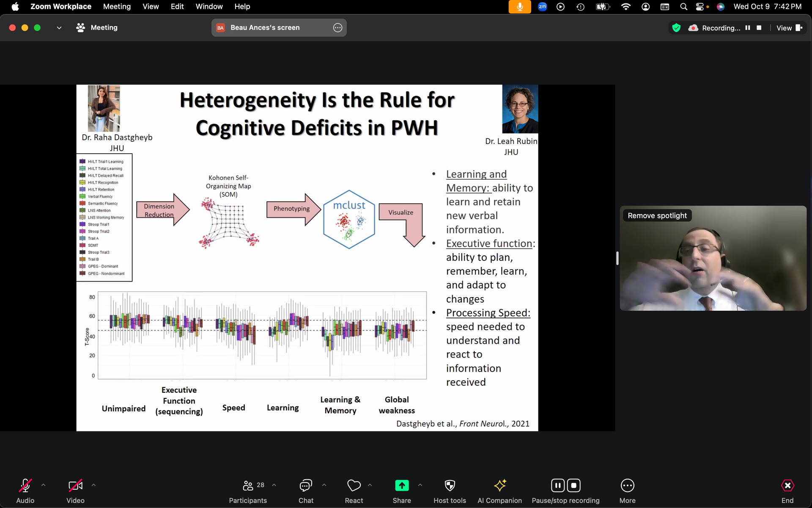This screenshot has height=508, width=812.
Task: Expand Share options chevron
Action: coord(420,485)
